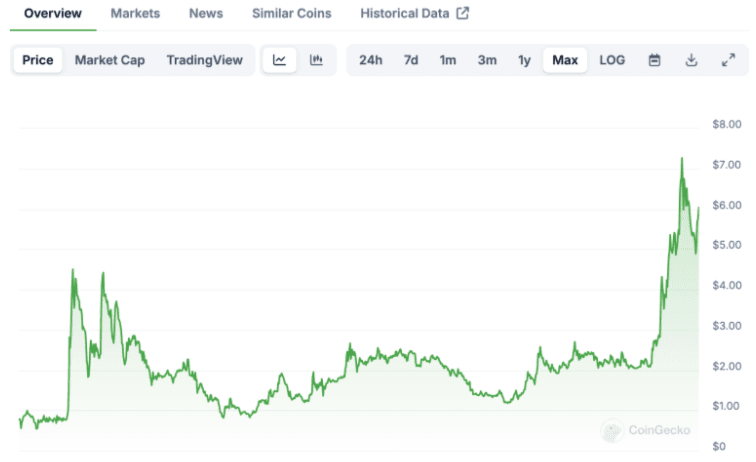This screenshot has height=462, width=756.
Task: Go to the News tab
Action: [x=206, y=14]
